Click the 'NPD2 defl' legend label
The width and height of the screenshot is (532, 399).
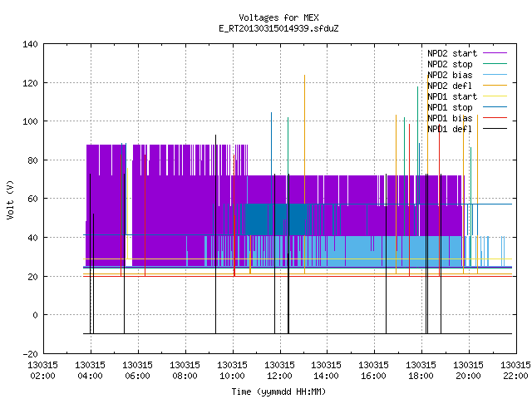click(x=450, y=86)
